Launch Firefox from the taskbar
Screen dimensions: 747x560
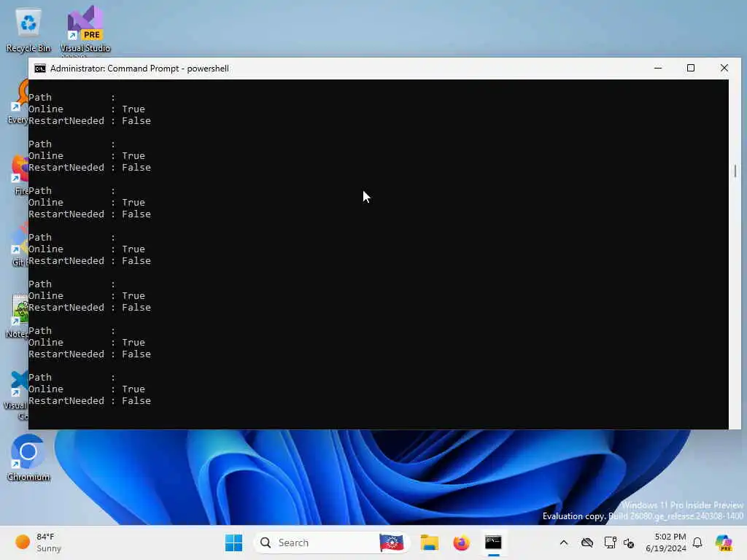tap(461, 542)
